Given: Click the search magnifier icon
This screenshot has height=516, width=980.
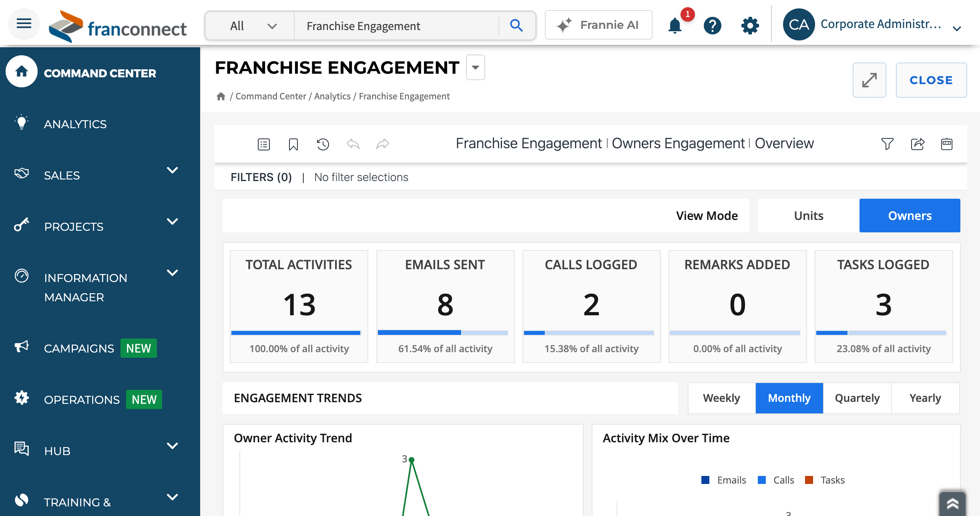Looking at the screenshot, I should (x=516, y=26).
